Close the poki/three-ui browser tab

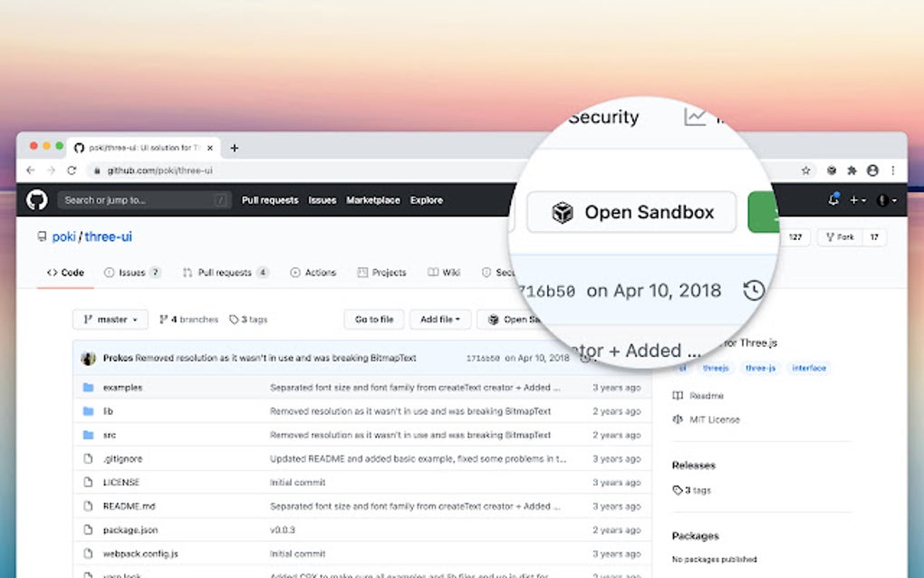click(210, 148)
